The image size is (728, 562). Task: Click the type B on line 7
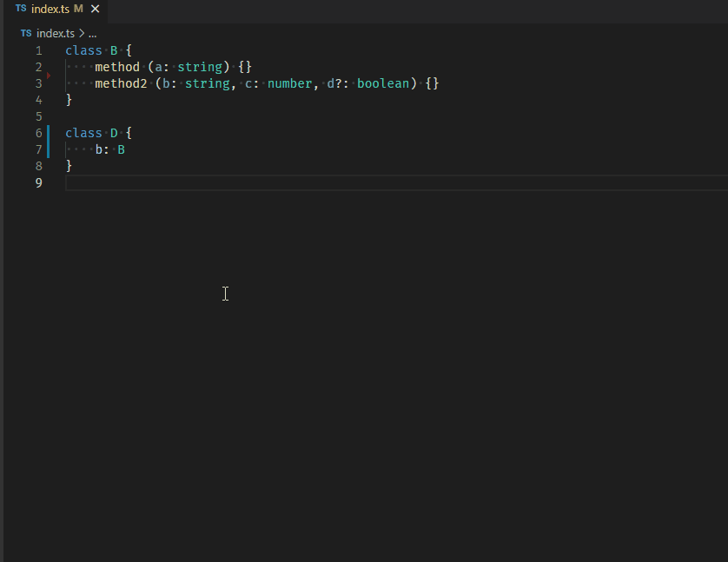tap(121, 149)
